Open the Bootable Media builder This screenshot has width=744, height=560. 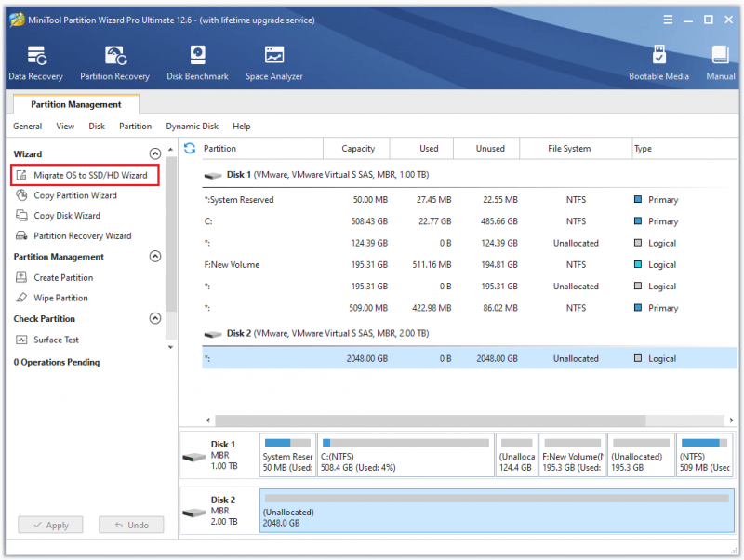(658, 63)
